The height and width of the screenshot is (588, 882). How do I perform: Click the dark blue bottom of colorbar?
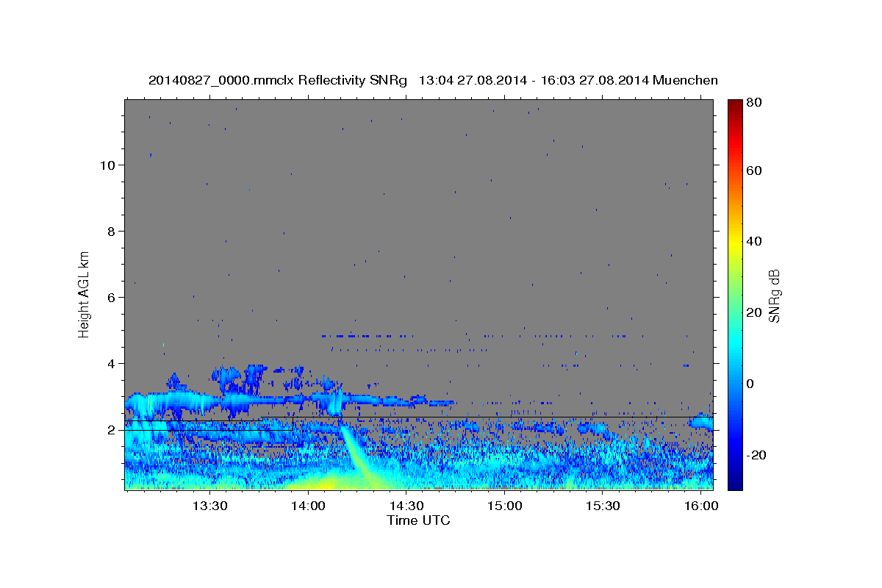click(735, 483)
